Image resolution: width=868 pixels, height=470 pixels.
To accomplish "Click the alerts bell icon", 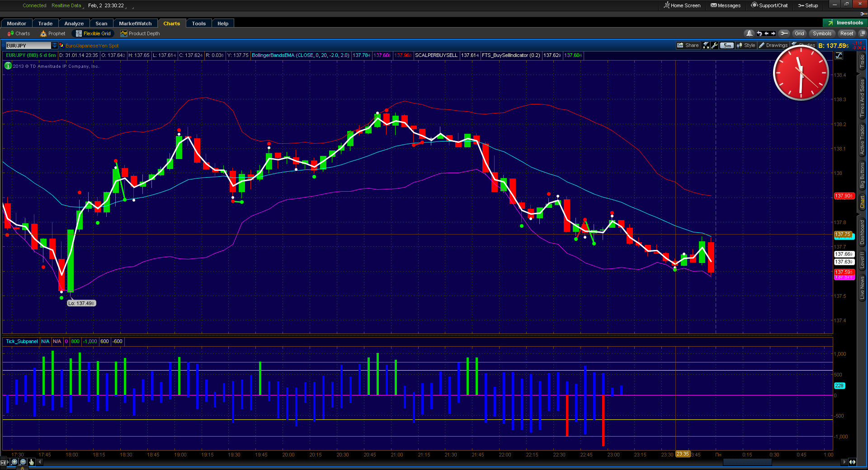I will [x=750, y=33].
